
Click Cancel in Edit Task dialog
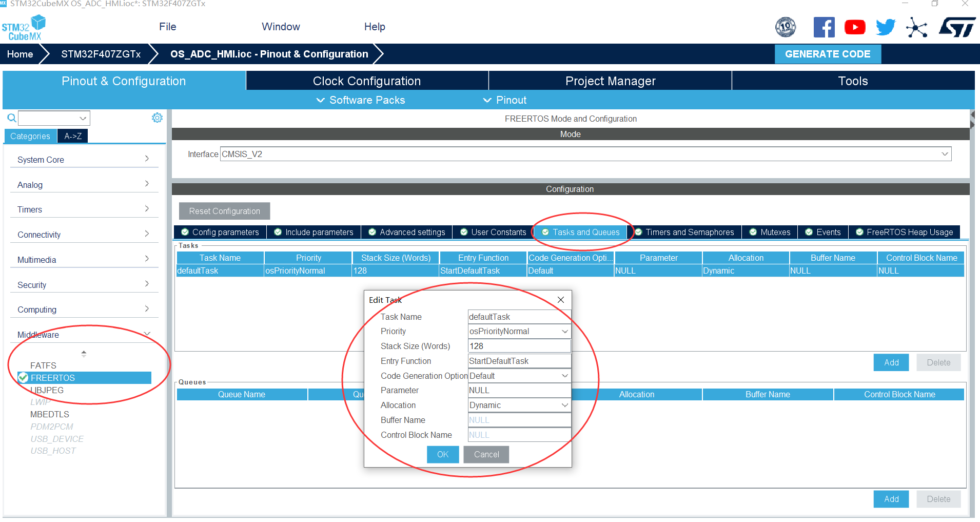(x=486, y=454)
